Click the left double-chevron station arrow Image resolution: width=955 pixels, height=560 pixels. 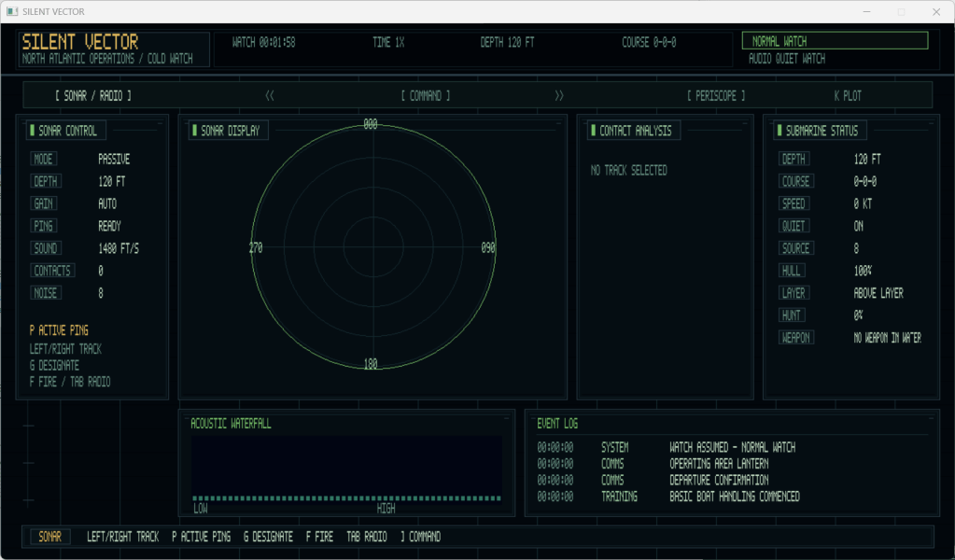pos(270,95)
